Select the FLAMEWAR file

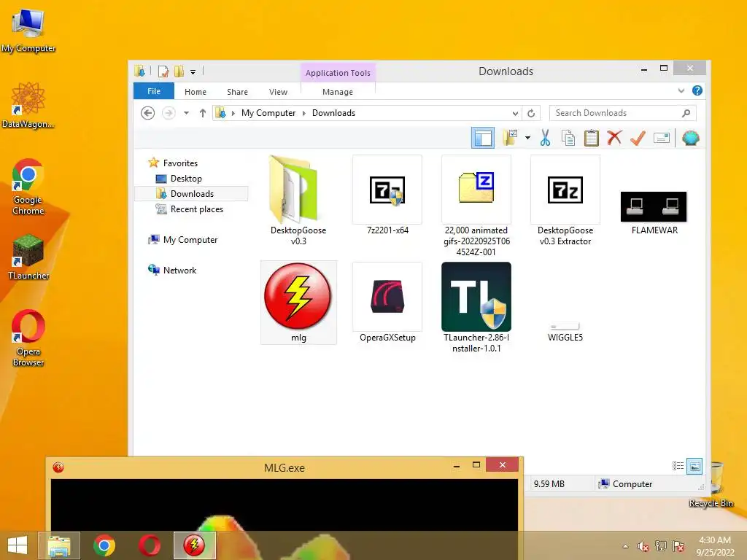(x=654, y=212)
